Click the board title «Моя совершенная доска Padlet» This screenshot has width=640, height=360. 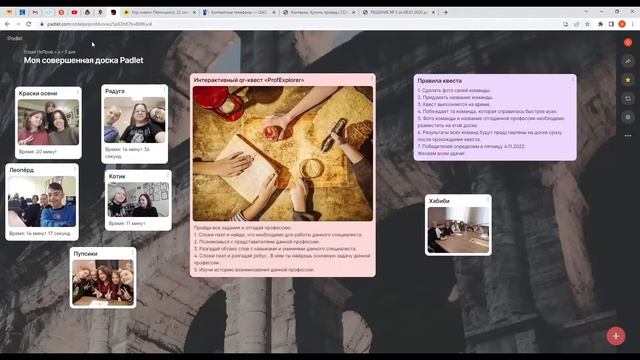coord(83,60)
